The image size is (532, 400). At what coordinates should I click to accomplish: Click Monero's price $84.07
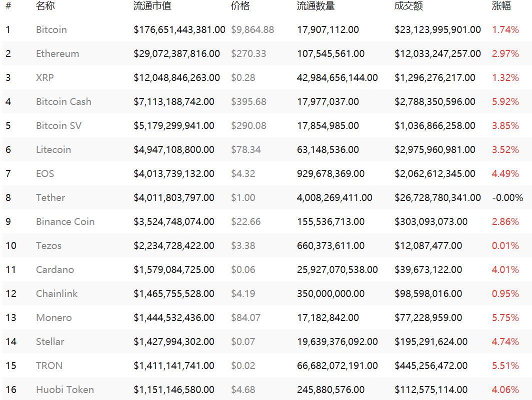[245, 317]
